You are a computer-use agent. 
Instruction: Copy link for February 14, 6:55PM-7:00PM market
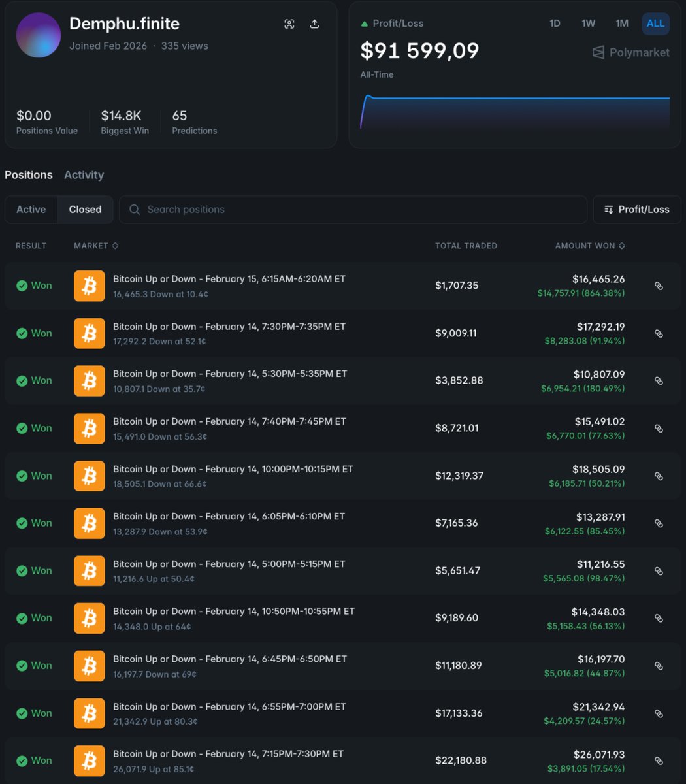(659, 713)
